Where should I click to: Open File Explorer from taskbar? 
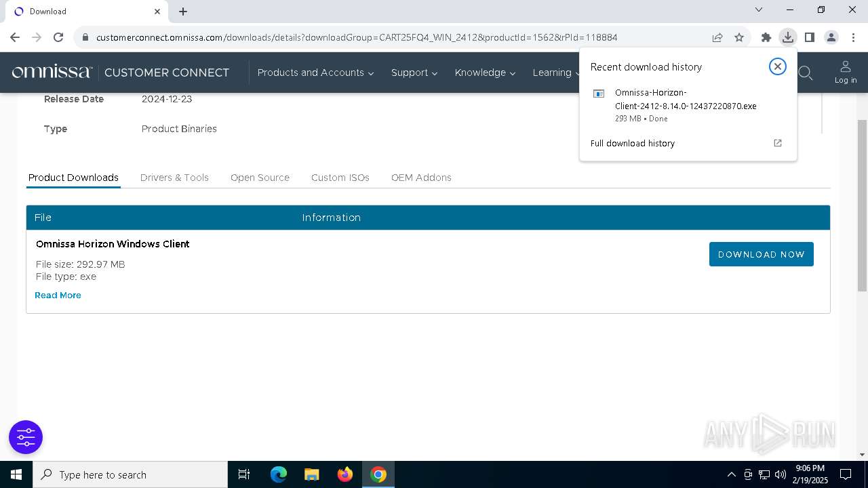(311, 474)
